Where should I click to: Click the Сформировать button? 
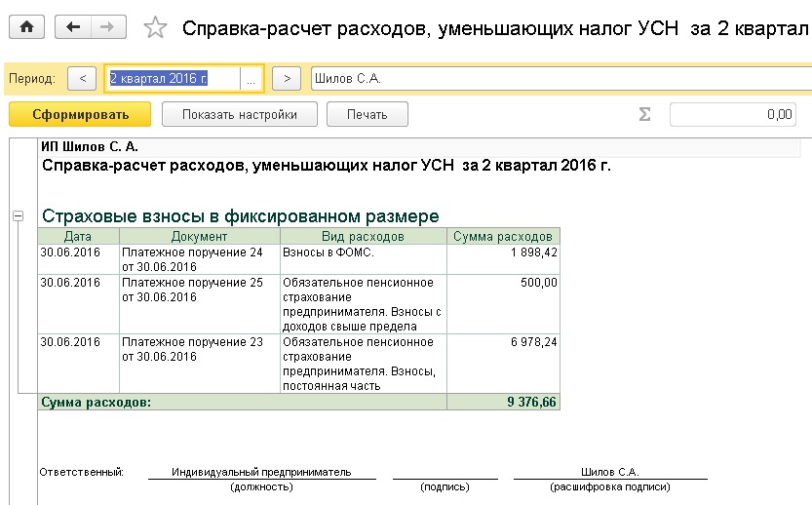80,114
